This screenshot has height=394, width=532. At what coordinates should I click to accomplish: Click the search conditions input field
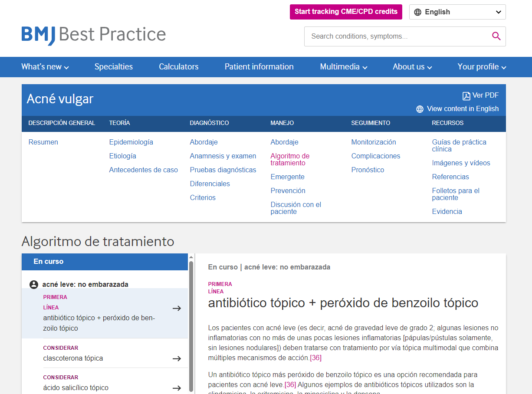click(x=397, y=36)
